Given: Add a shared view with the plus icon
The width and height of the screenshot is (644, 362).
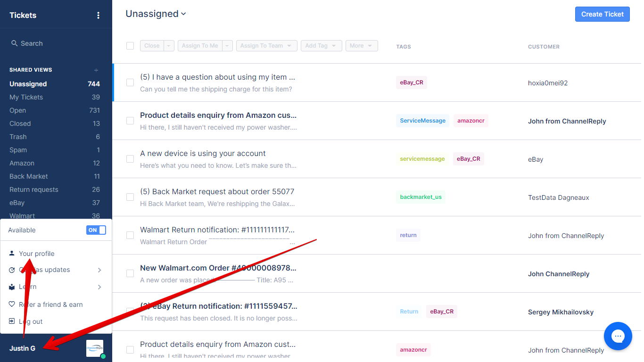Looking at the screenshot, I should tap(96, 70).
